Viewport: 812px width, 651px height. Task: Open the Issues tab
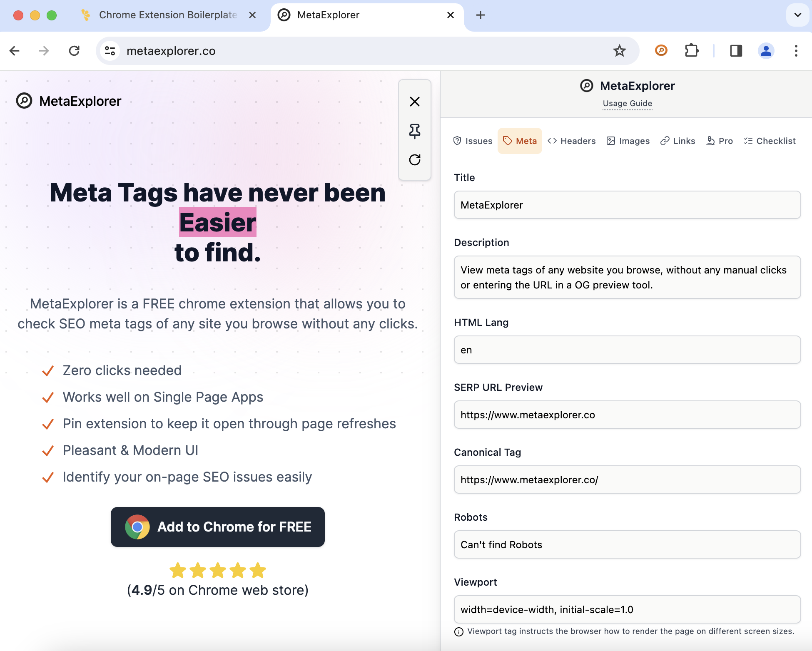click(x=473, y=141)
